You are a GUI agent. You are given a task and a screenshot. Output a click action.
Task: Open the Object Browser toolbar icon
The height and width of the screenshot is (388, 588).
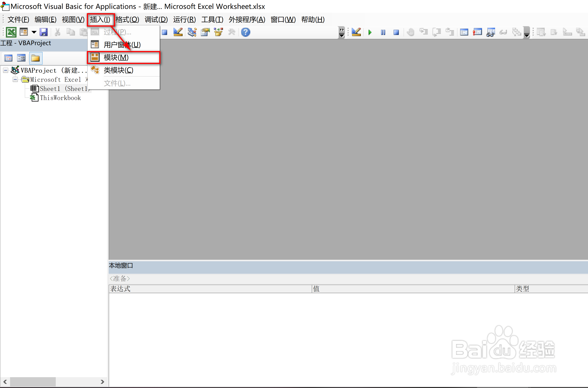pos(218,32)
